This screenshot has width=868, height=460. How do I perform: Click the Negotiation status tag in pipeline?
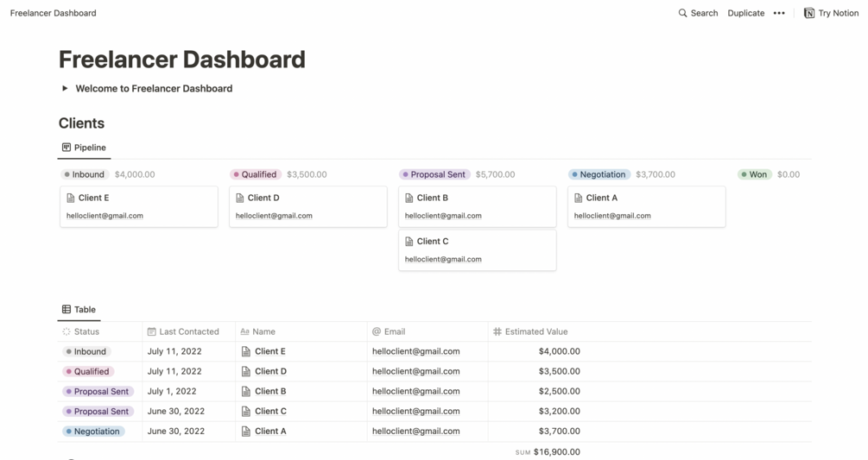(599, 174)
